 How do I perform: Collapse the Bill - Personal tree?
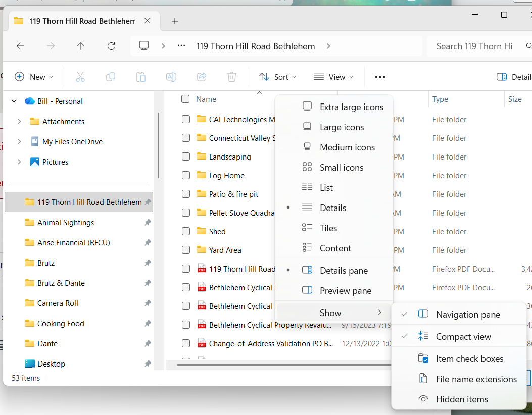click(14, 101)
